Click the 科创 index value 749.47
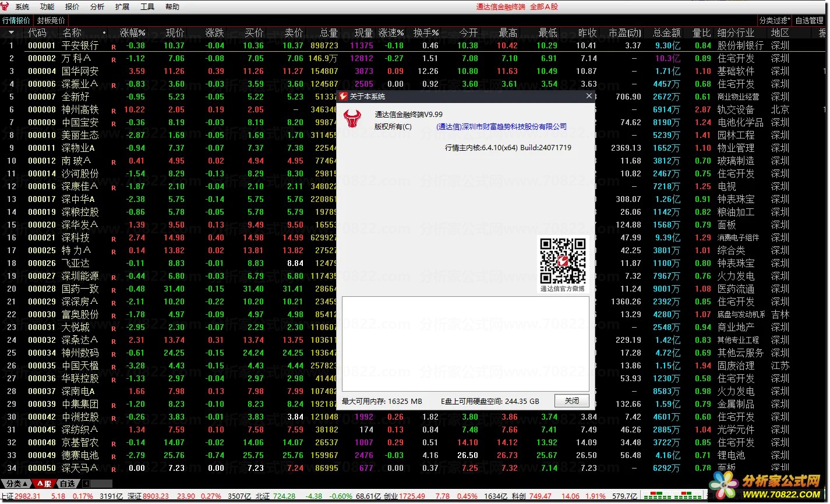 (541, 496)
